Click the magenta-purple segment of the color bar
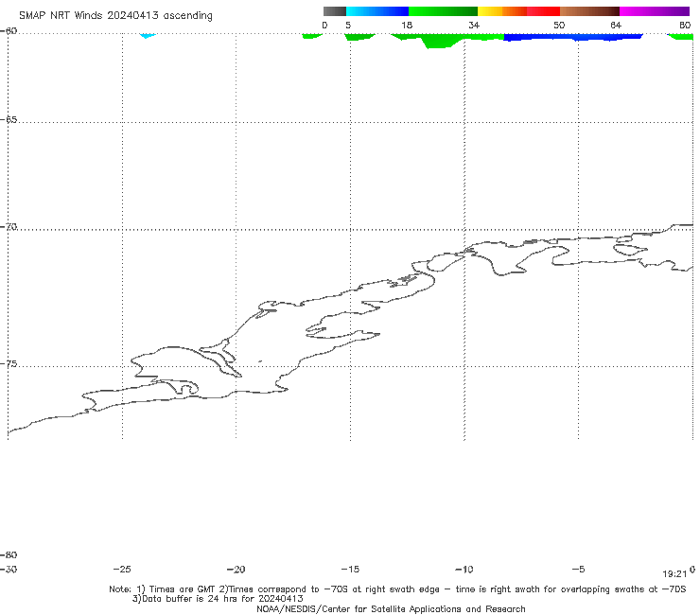The image size is (700, 615). 655,11
